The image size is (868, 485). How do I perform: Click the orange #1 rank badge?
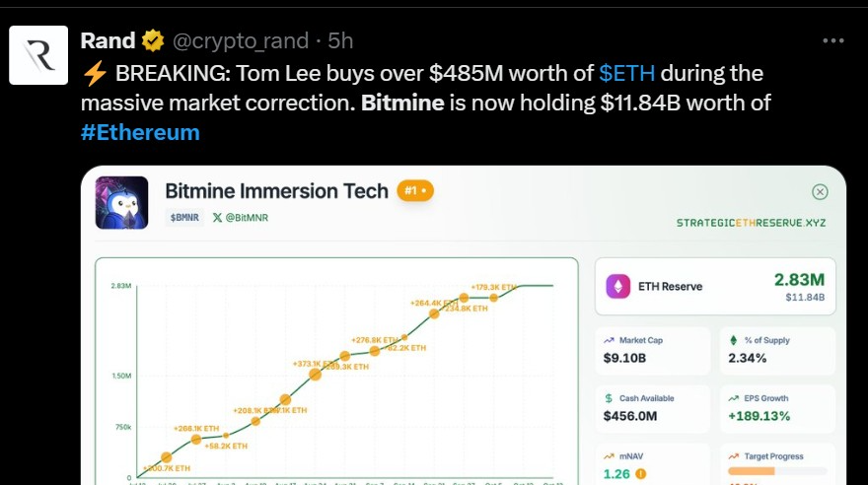click(x=415, y=191)
